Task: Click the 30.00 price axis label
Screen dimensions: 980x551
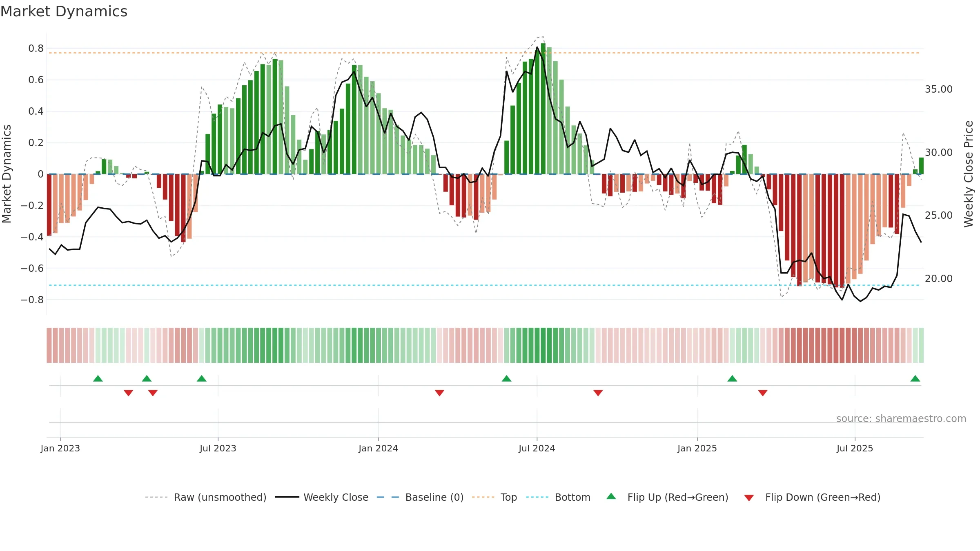Action: (x=939, y=153)
